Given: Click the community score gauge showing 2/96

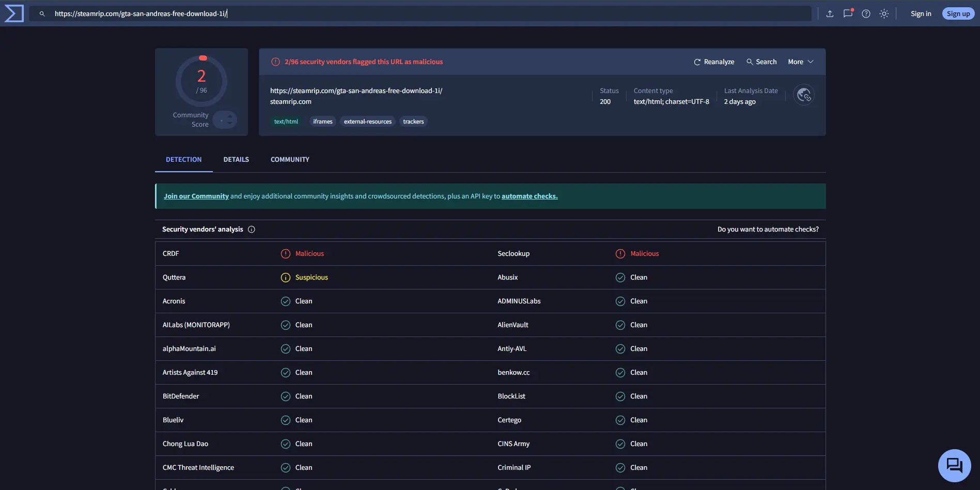Looking at the screenshot, I should pos(201,81).
